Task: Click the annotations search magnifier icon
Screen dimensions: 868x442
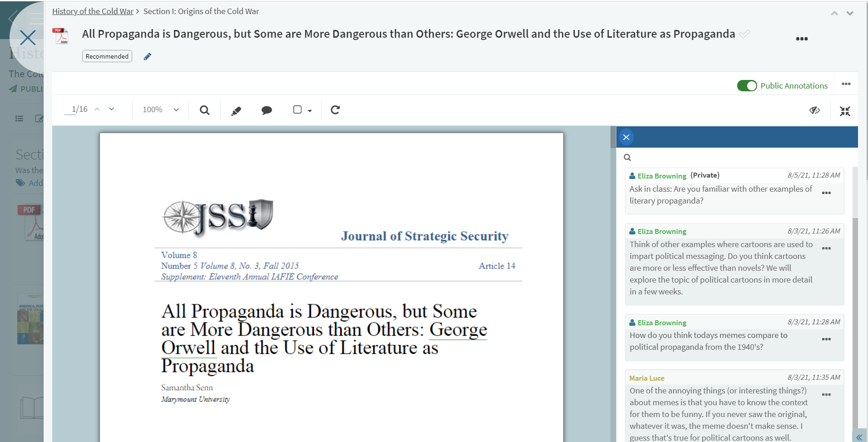Action: click(x=627, y=158)
